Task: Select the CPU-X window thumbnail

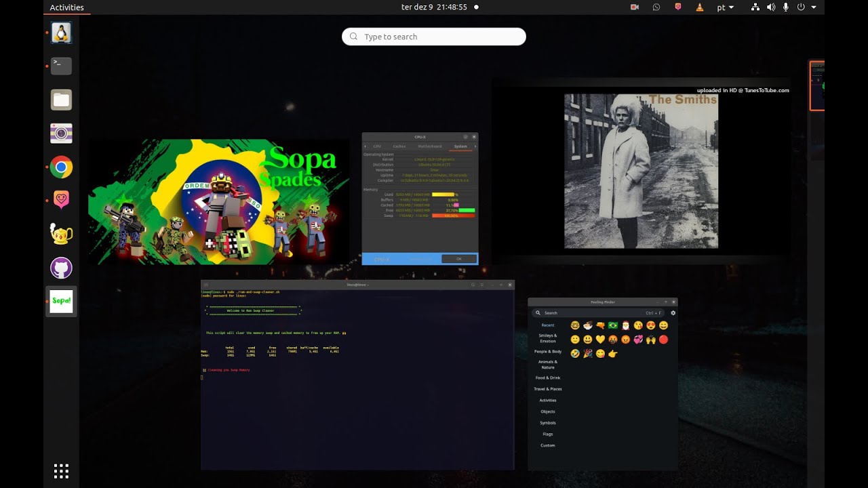Action: coord(420,198)
